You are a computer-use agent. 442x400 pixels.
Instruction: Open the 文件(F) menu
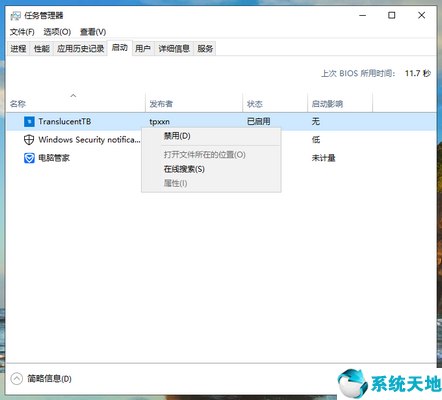pyautogui.click(x=22, y=32)
